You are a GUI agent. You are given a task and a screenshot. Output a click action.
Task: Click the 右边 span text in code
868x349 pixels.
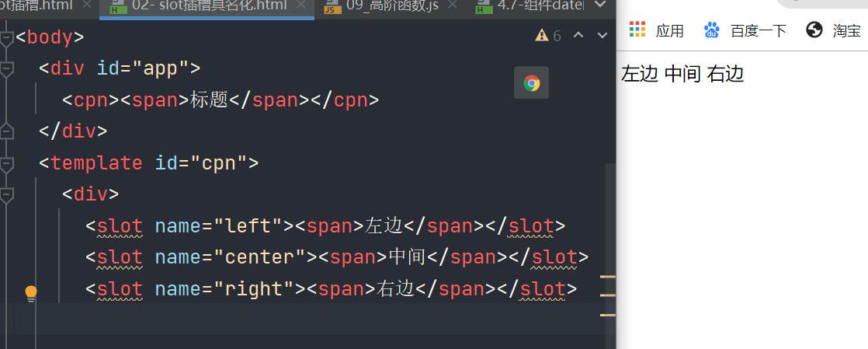(x=396, y=289)
